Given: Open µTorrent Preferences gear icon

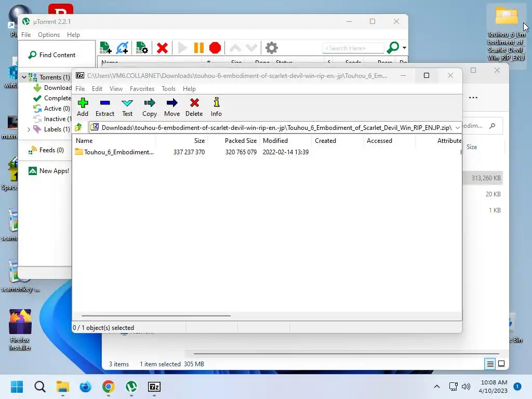Looking at the screenshot, I should click(x=271, y=48).
